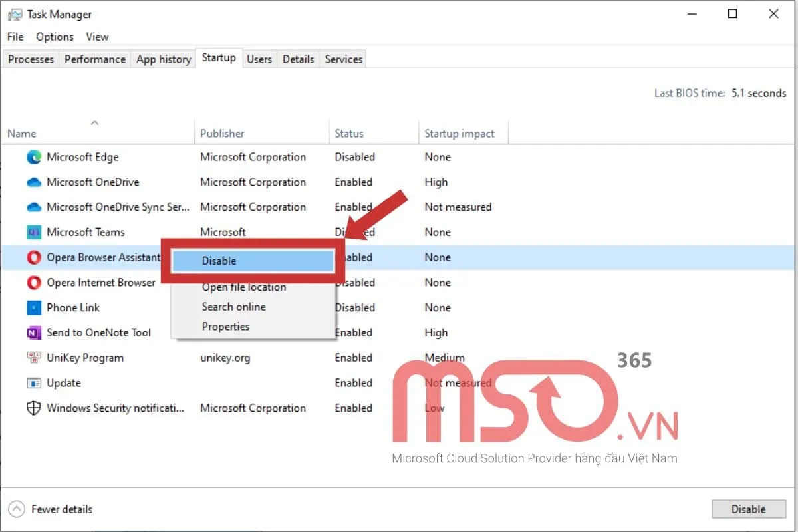The image size is (798, 532).
Task: Click the Send to OneNote Tool icon
Action: (34, 332)
